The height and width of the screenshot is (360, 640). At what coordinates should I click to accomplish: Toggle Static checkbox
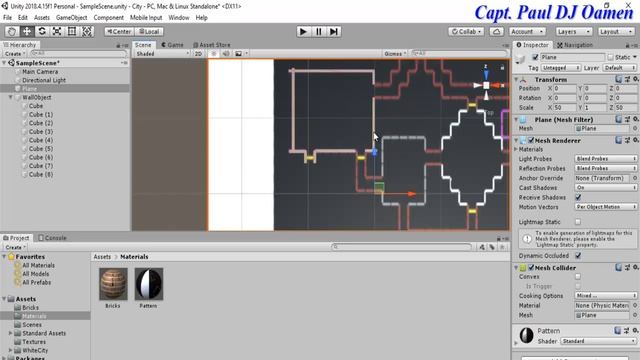tap(610, 57)
